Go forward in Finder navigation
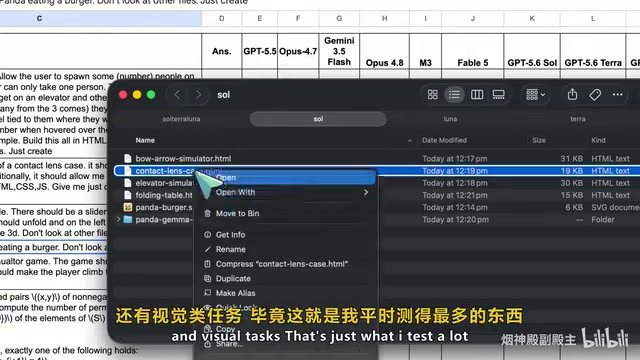The width and height of the screenshot is (640, 360). pos(198,95)
